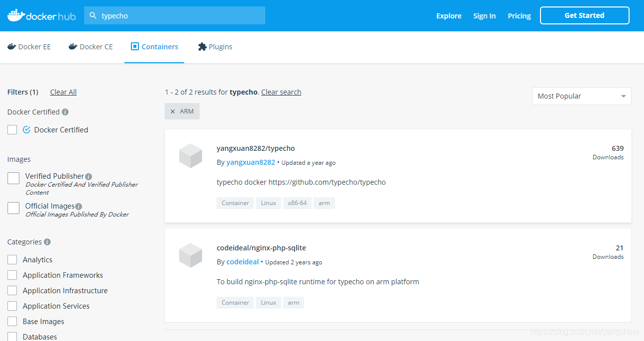Click the codeideal/nginx-php-sqlite cube image icon
This screenshot has height=341, width=644.
tap(191, 255)
